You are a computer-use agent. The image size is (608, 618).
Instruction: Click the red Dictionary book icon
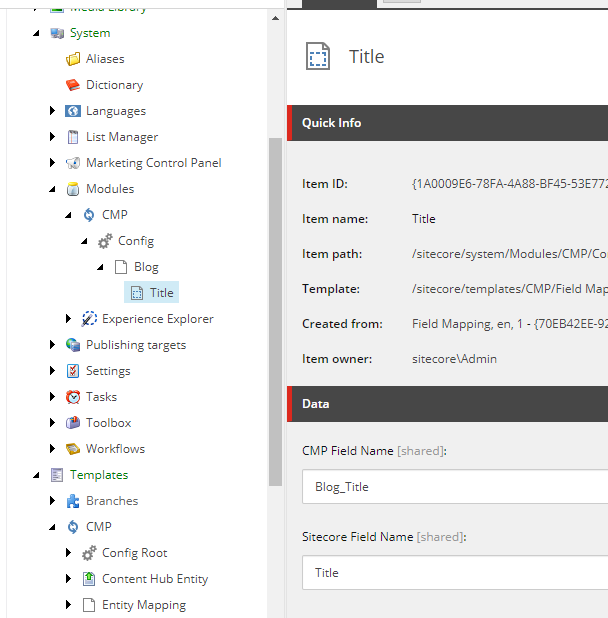point(73,85)
